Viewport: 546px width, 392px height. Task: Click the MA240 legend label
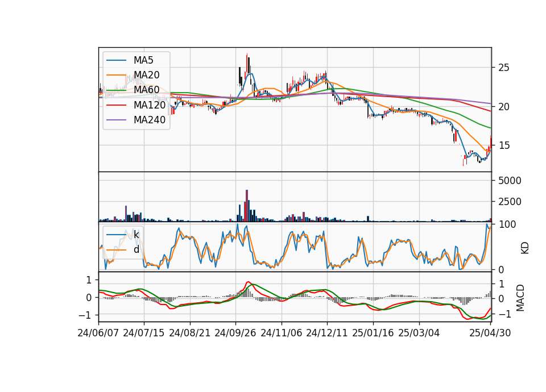point(150,120)
